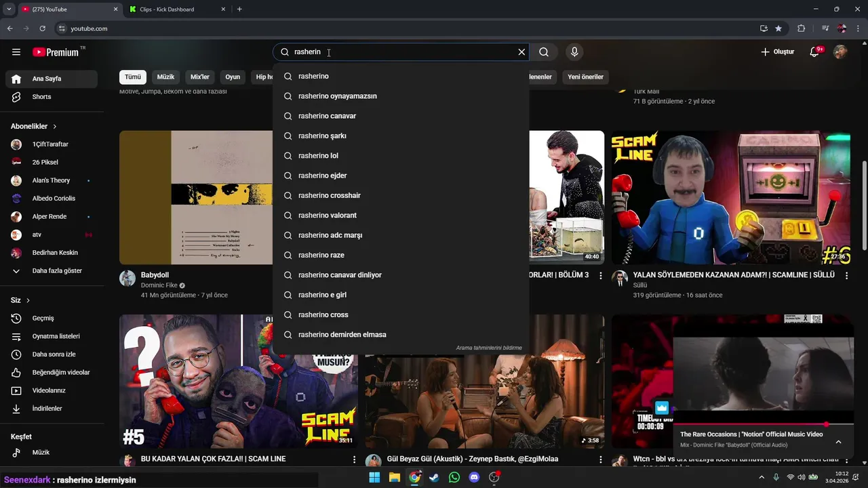Screen dimensions: 868x488
Task: Open Videolarınız page
Action: coord(52,390)
